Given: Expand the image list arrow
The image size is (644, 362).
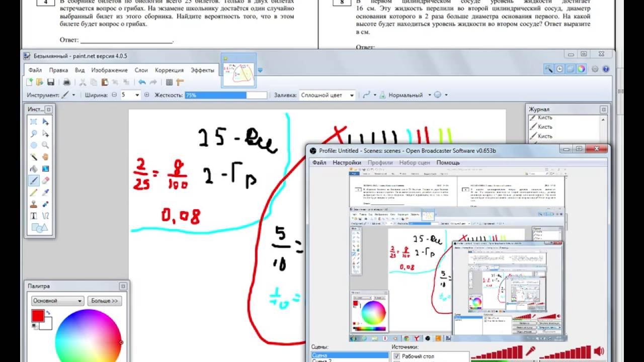Looking at the screenshot, I should 260,70.
